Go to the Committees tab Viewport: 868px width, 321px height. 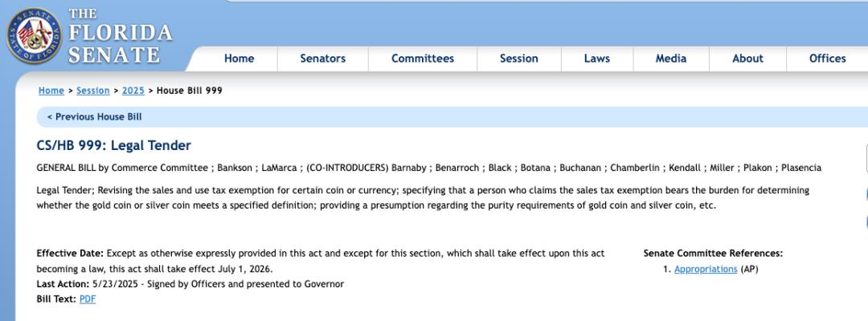click(422, 59)
